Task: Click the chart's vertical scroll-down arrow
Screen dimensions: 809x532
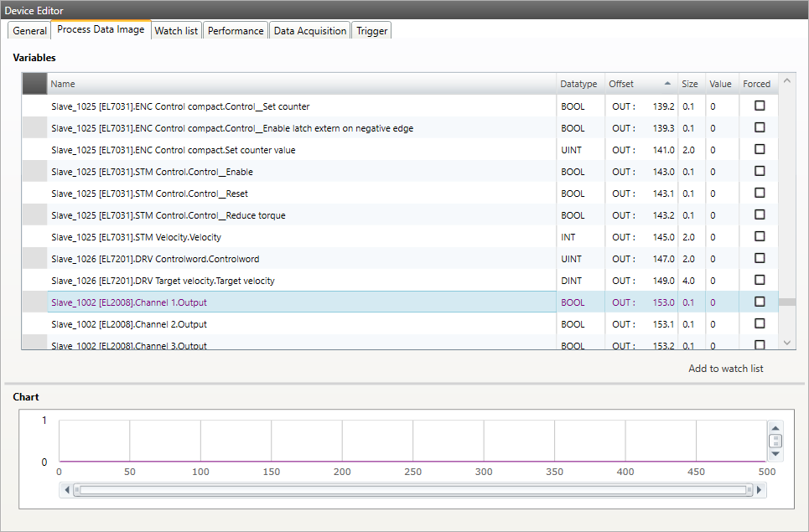Action: pyautogui.click(x=775, y=454)
